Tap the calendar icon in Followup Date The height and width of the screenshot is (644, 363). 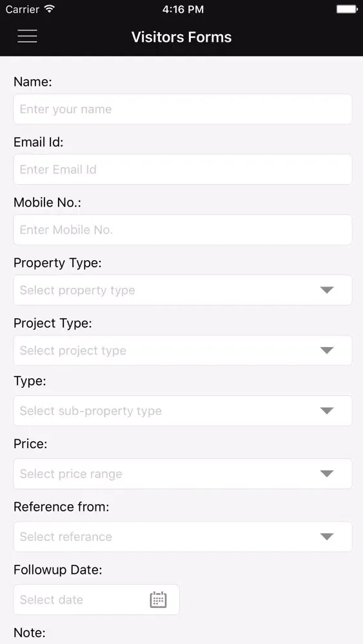(158, 600)
